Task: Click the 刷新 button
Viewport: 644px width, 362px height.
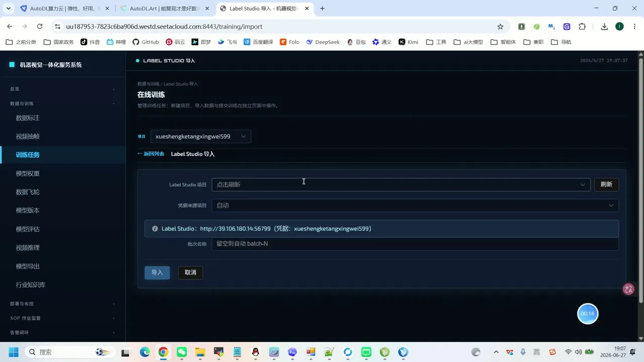Action: pos(606,185)
